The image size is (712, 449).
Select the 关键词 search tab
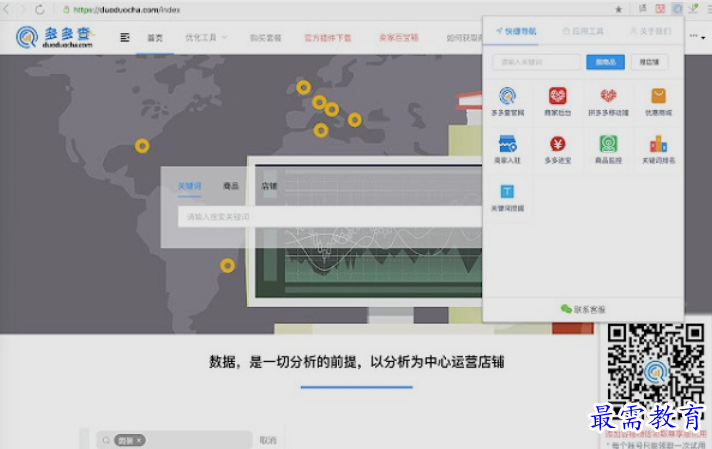coord(189,186)
